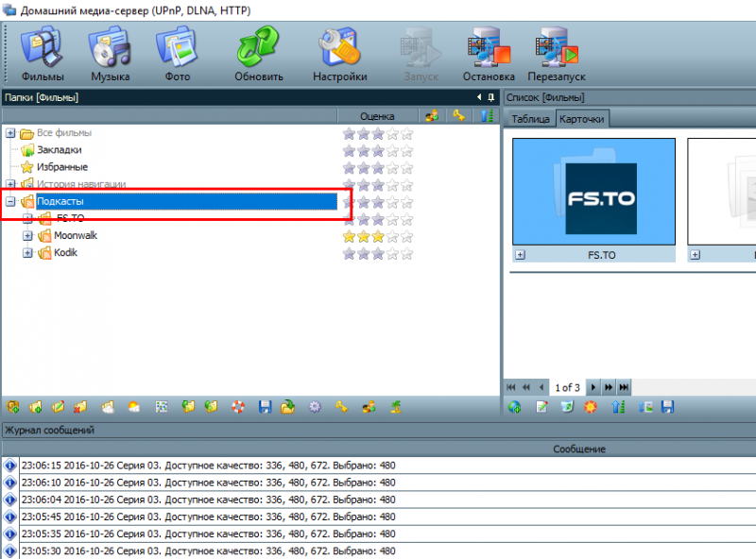This screenshot has height=559, width=756.
Task: Click the save floppy icon in folders toolbar
Action: coord(265,407)
